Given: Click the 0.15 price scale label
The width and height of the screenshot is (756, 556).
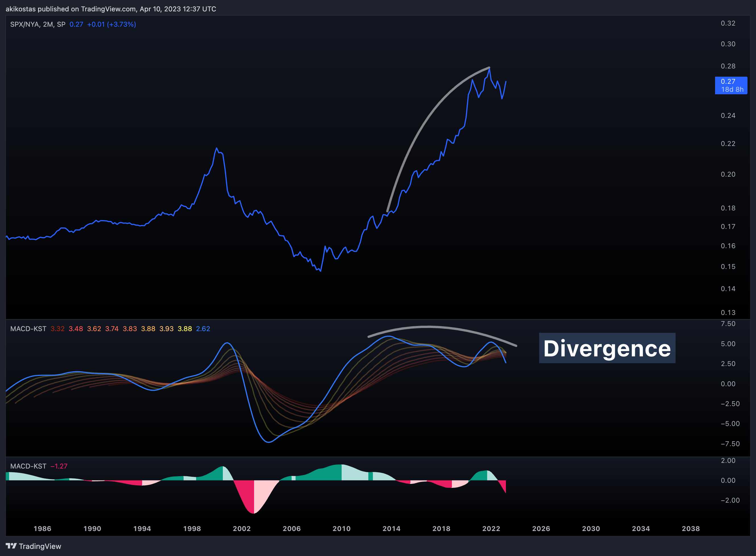Looking at the screenshot, I should click(x=728, y=267).
